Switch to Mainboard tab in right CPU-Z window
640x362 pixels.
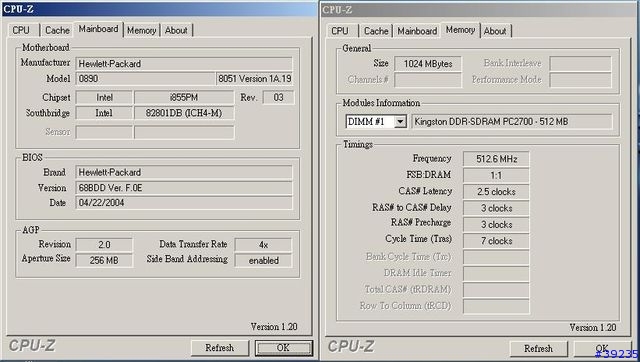click(x=417, y=31)
